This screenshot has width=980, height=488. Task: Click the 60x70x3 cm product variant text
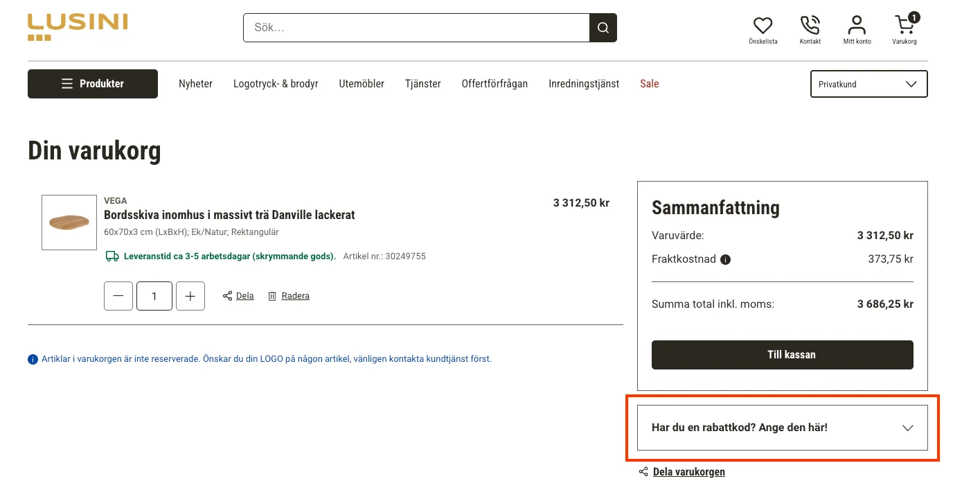[191, 232]
